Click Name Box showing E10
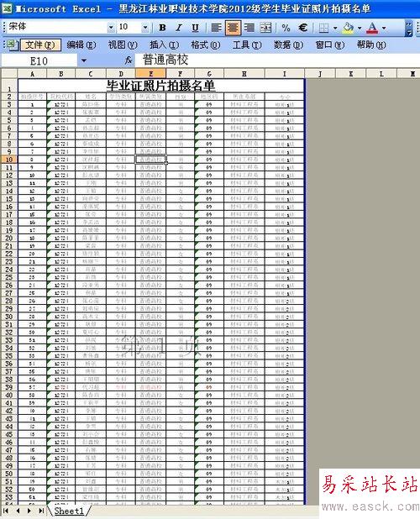420x519 pixels. [x=39, y=61]
